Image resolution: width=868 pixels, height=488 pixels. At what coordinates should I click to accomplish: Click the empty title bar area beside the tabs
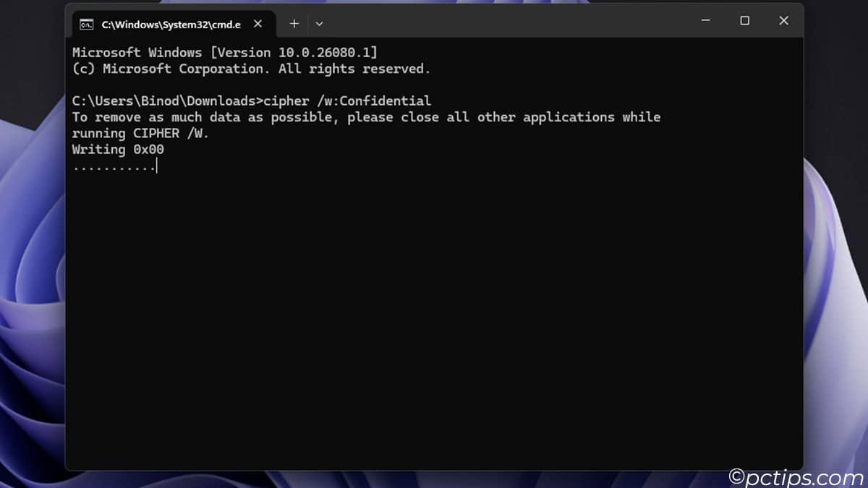click(506, 21)
